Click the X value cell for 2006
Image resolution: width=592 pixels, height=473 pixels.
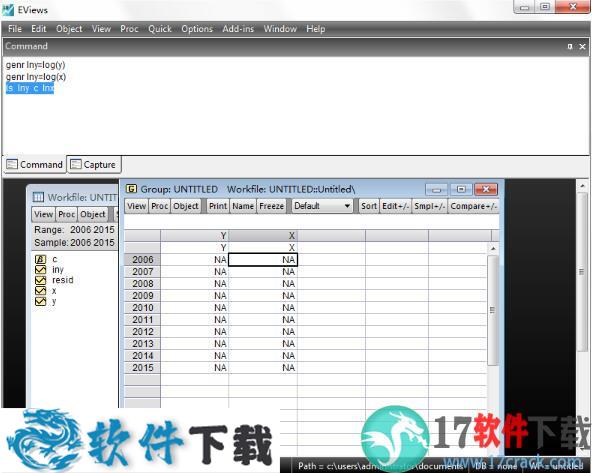(x=263, y=260)
